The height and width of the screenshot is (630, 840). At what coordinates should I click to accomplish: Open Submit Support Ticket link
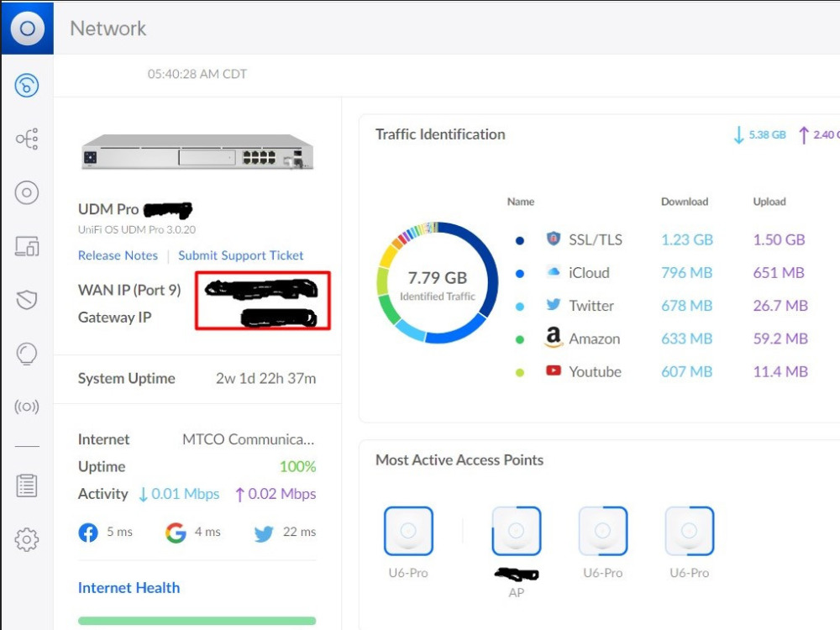click(241, 255)
